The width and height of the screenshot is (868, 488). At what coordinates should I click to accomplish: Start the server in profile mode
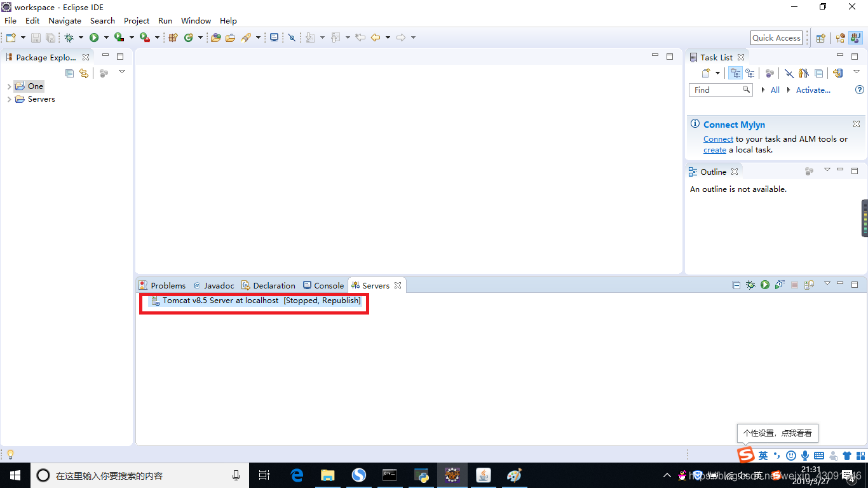tap(780, 285)
